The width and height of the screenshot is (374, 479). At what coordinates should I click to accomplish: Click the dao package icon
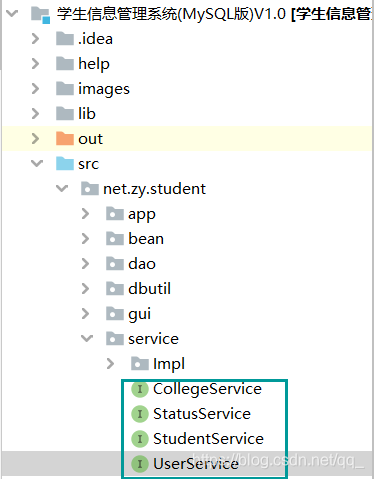(115, 264)
